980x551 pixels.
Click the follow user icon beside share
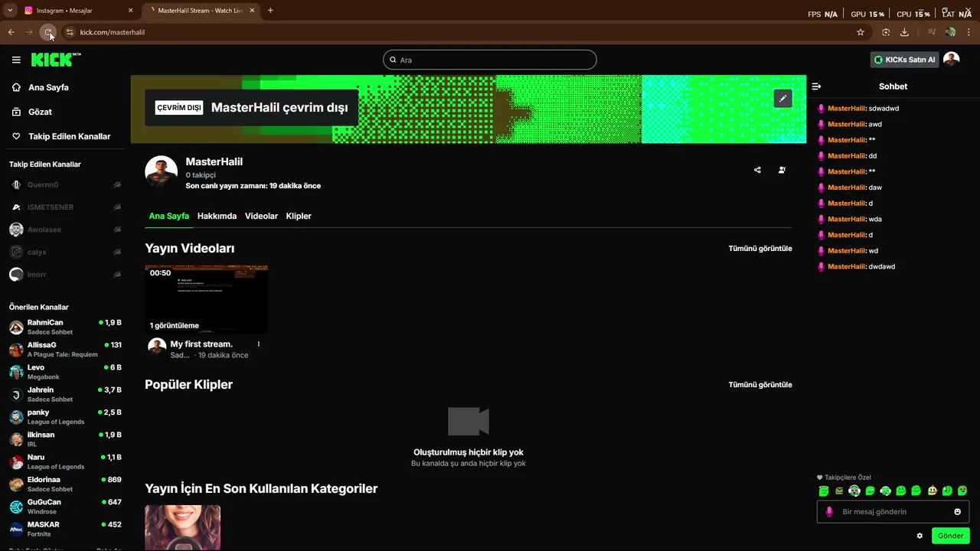coord(782,170)
